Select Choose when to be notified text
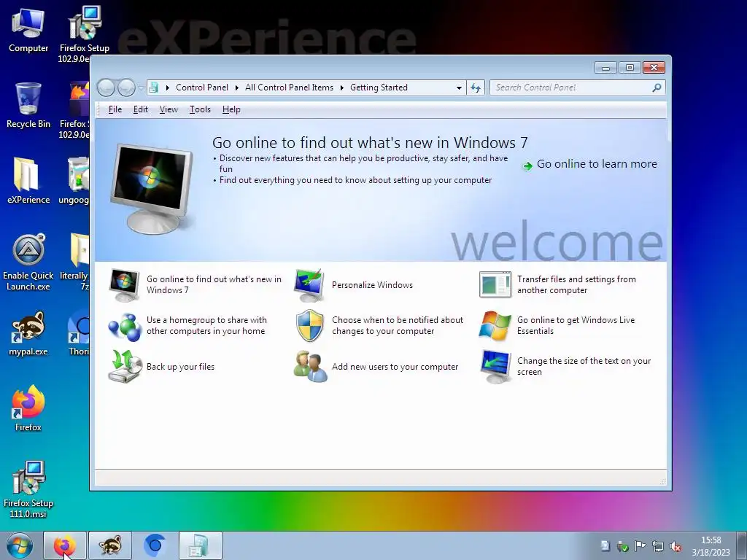The image size is (747, 560). pyautogui.click(x=398, y=326)
